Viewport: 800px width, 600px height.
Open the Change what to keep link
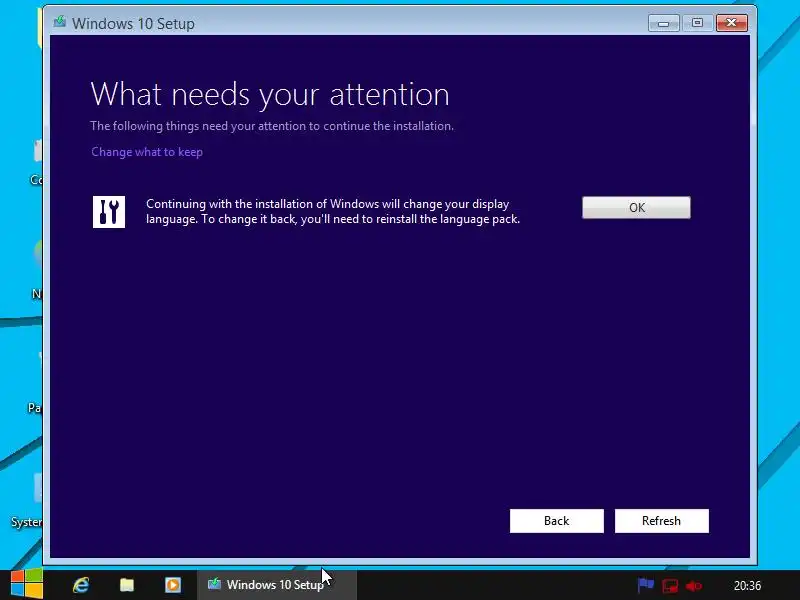[x=147, y=152]
